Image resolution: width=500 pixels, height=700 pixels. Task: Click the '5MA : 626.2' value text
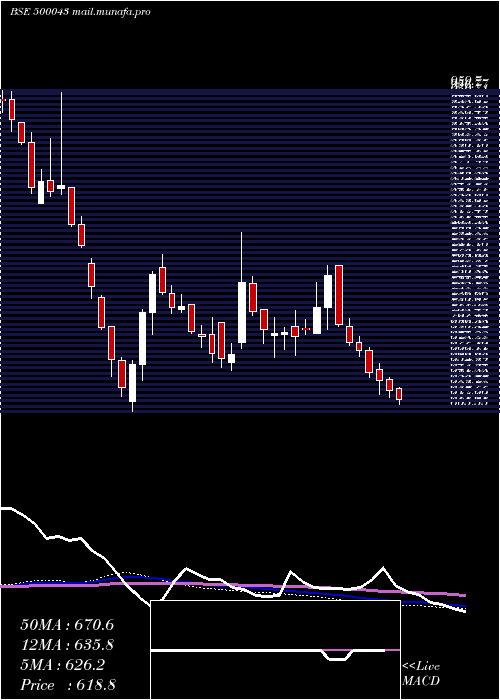point(62,665)
